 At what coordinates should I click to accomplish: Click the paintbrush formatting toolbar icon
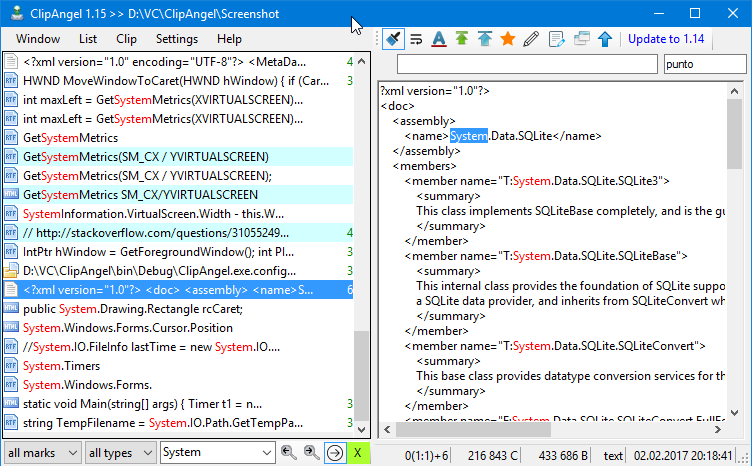click(x=393, y=39)
